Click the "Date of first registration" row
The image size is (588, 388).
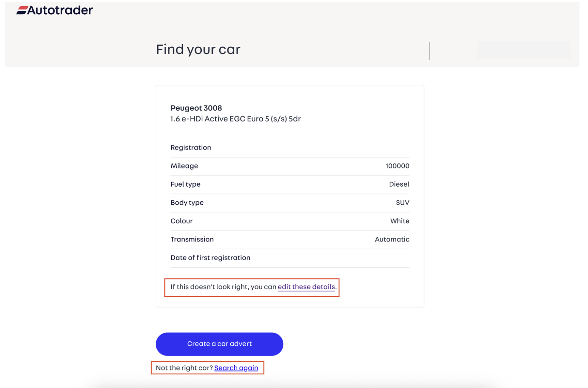[210, 258]
